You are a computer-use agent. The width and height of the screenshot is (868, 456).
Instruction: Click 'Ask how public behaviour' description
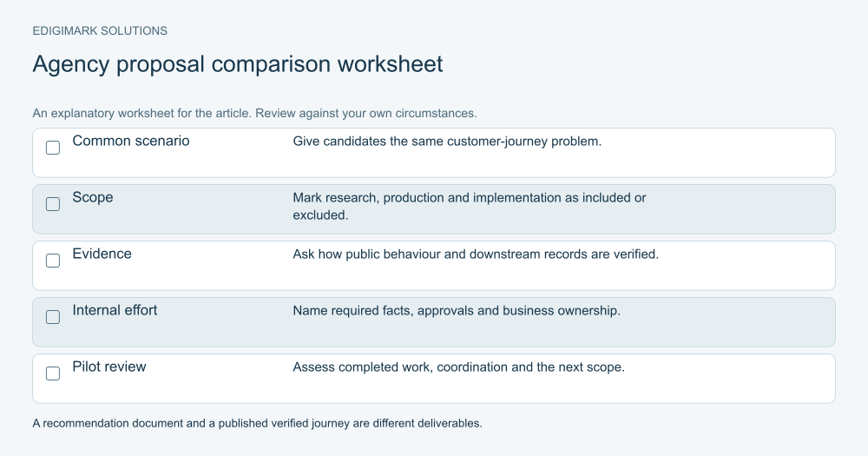point(476,254)
